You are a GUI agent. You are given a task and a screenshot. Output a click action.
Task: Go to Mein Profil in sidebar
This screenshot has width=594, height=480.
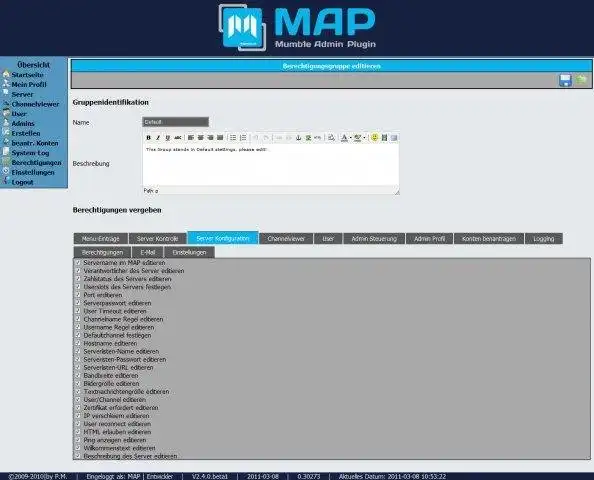pos(29,84)
